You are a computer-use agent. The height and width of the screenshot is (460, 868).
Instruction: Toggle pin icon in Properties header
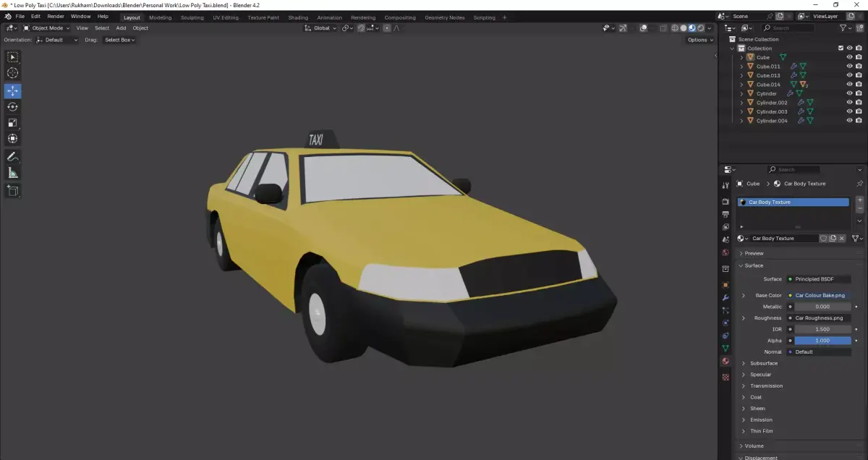(859, 184)
